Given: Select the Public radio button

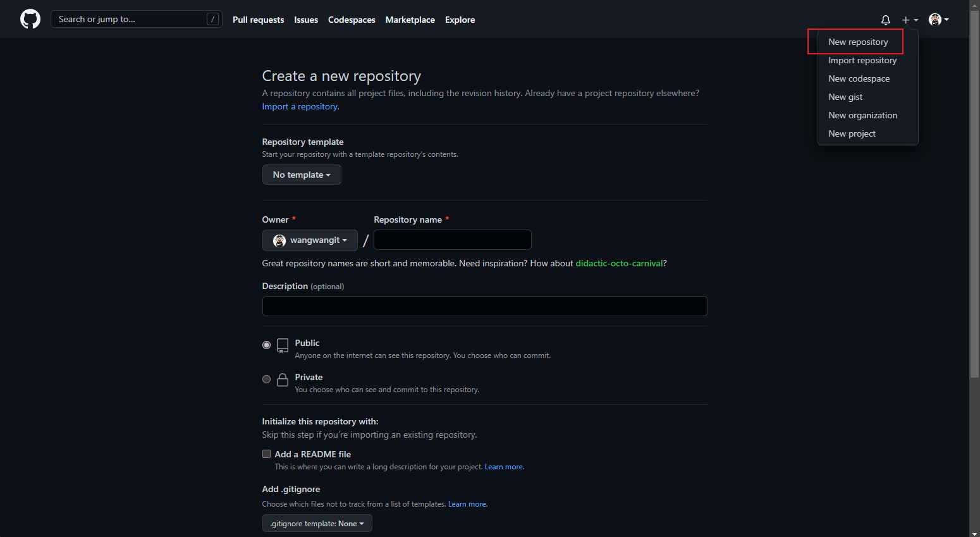Looking at the screenshot, I should click(266, 345).
